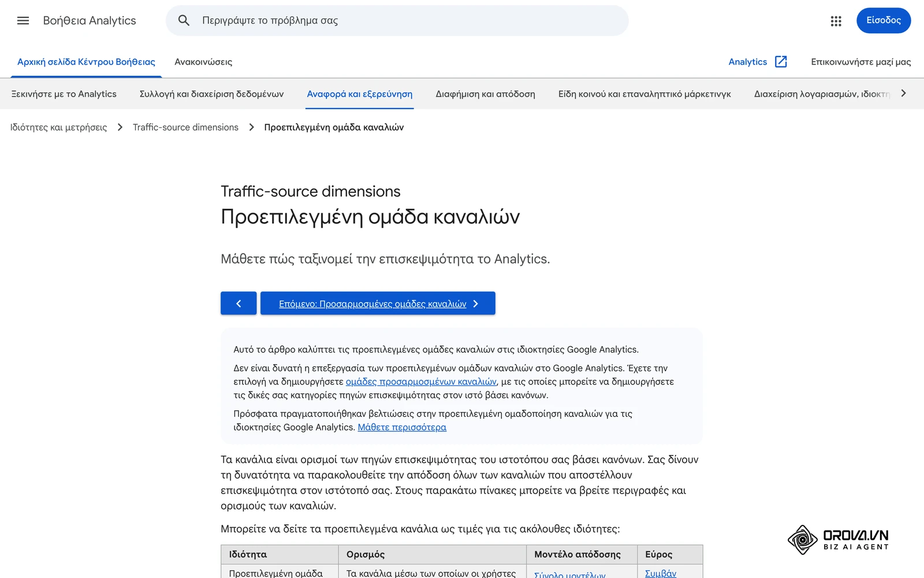Screen dimensions: 924x578
Task: Open Διαφήμιση και απόδοση category
Action: [x=485, y=94]
